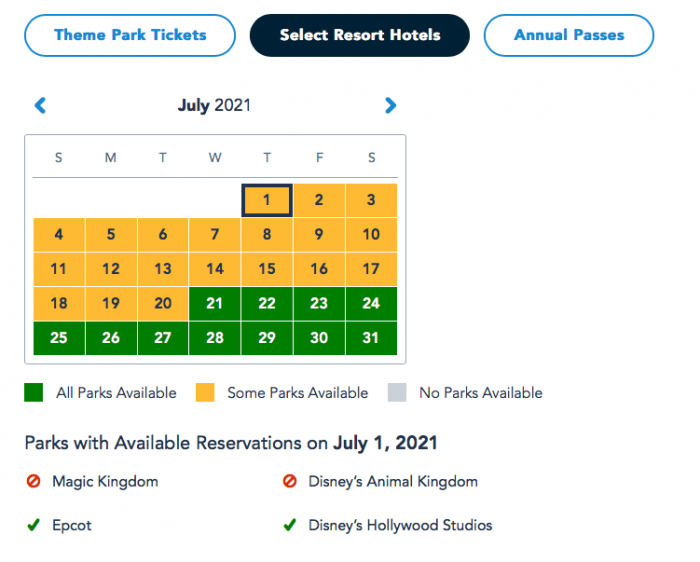Click the green All Parks Available swatch
The height and width of the screenshot is (562, 700).
coord(34,393)
